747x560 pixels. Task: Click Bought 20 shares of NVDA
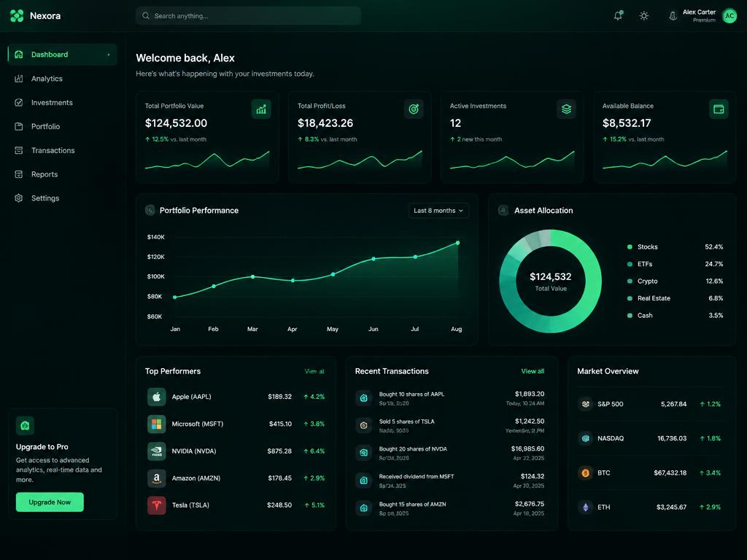click(x=413, y=448)
